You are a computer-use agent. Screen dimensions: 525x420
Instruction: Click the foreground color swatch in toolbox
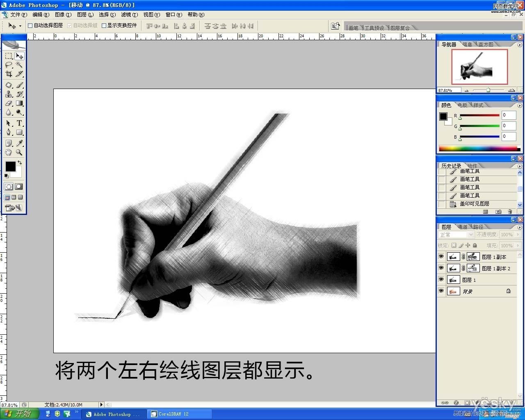(x=10, y=166)
